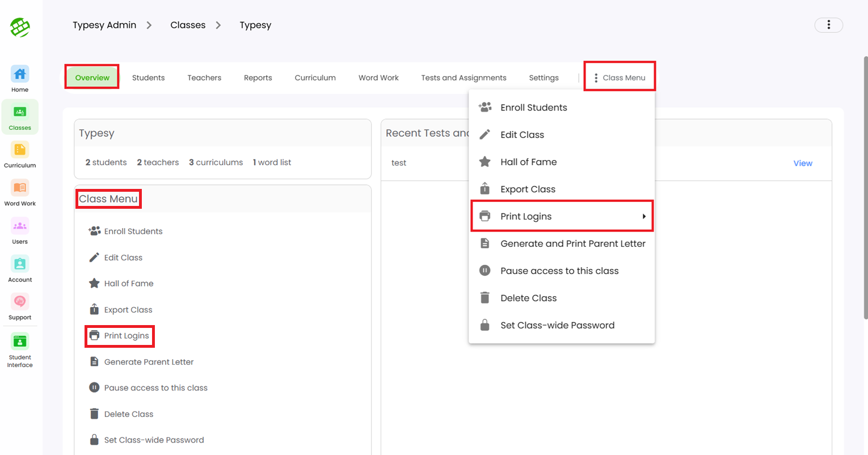Image resolution: width=868 pixels, height=455 pixels.
Task: Click Generate Parent Letter in the card
Action: click(141, 362)
